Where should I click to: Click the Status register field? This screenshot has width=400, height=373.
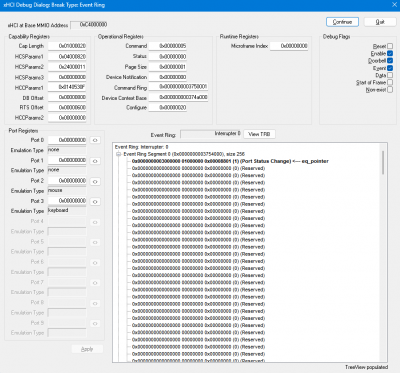168,57
